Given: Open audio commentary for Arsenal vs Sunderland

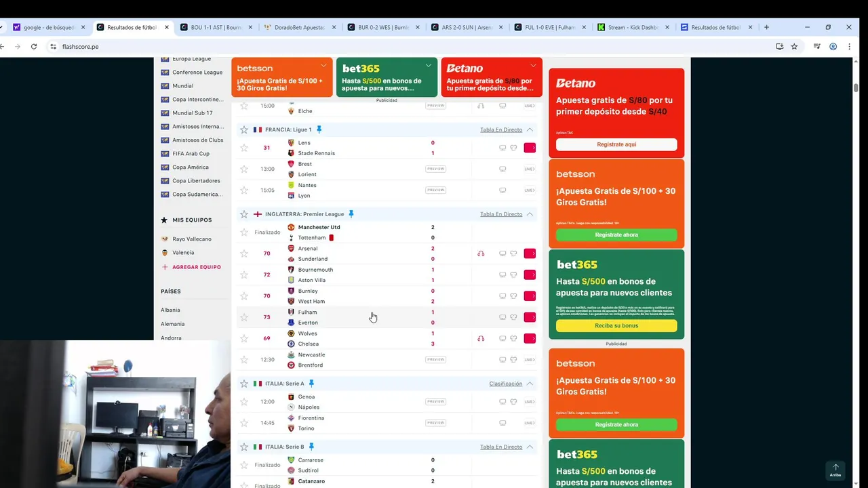Looking at the screenshot, I should click(x=481, y=253).
